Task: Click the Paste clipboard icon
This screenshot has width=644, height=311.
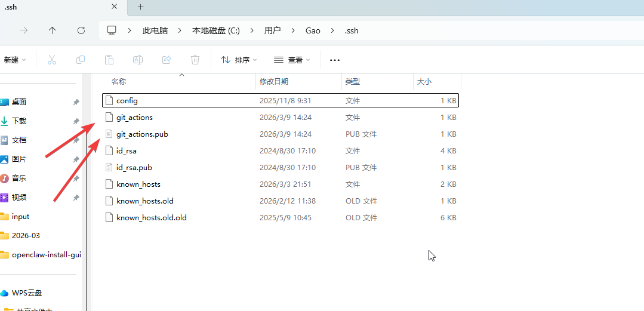Action: [x=109, y=60]
